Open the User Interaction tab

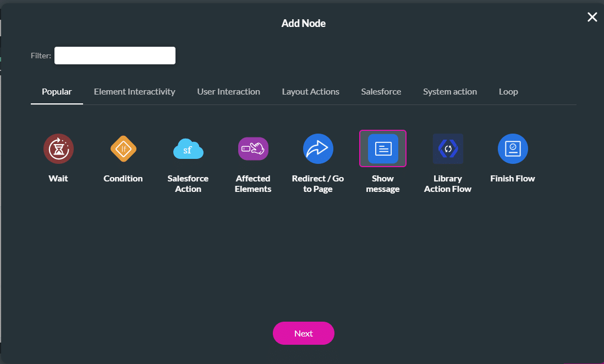pos(228,92)
